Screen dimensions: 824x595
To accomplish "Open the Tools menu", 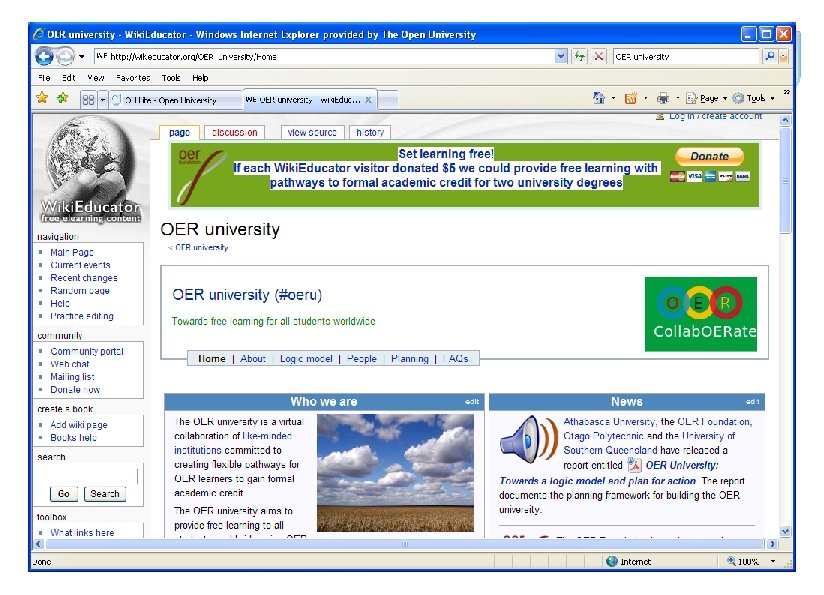I will 171,78.
